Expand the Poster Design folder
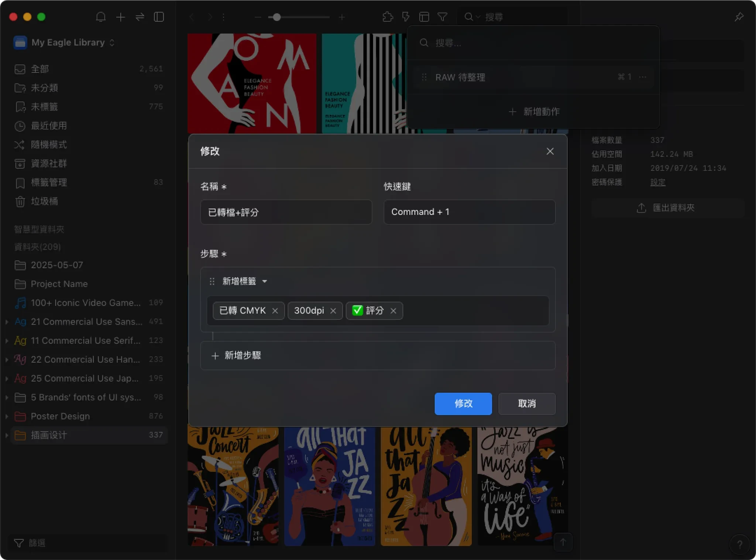Screen dimensions: 756x560 tap(7, 416)
